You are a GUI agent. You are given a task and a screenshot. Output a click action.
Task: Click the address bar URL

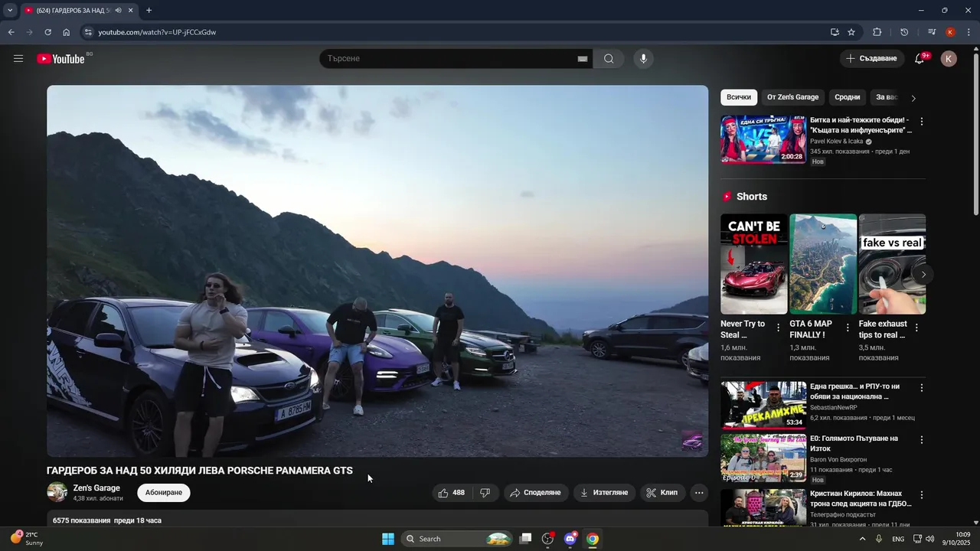(x=157, y=32)
